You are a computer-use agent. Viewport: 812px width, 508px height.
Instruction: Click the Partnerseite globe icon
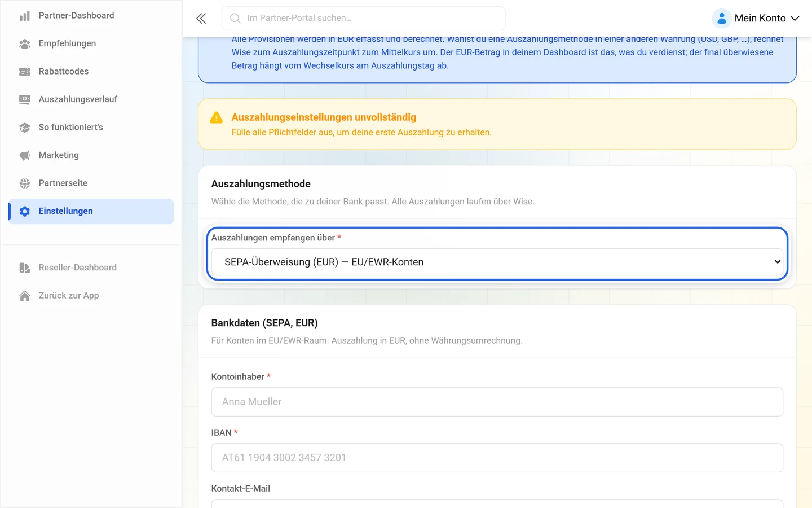tap(25, 183)
